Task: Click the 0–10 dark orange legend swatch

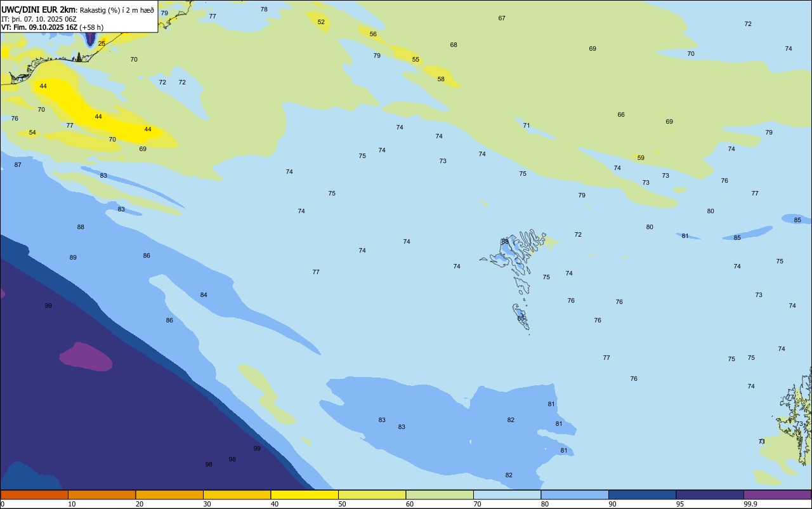Action: [34, 494]
